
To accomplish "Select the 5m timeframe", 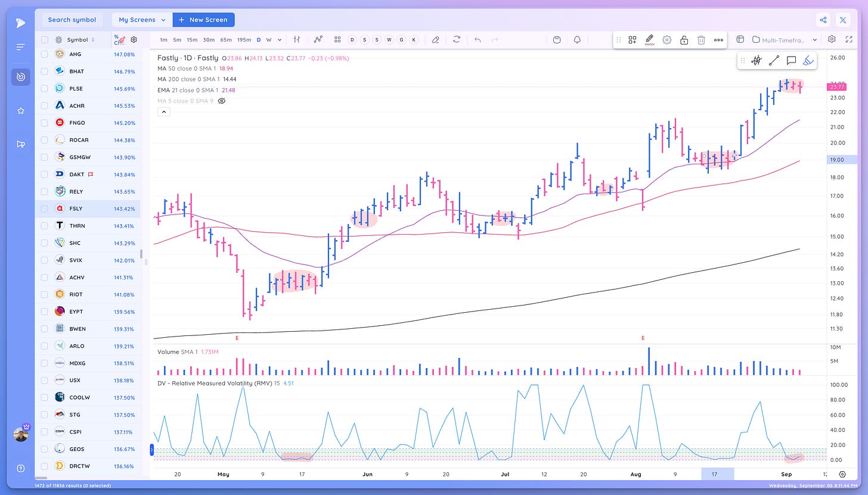I will click(176, 39).
